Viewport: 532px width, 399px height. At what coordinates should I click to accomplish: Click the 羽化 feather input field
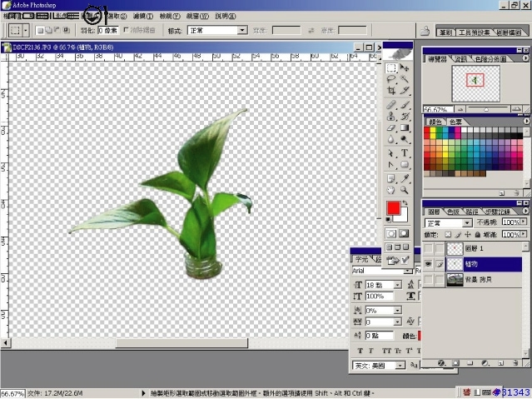102,30
